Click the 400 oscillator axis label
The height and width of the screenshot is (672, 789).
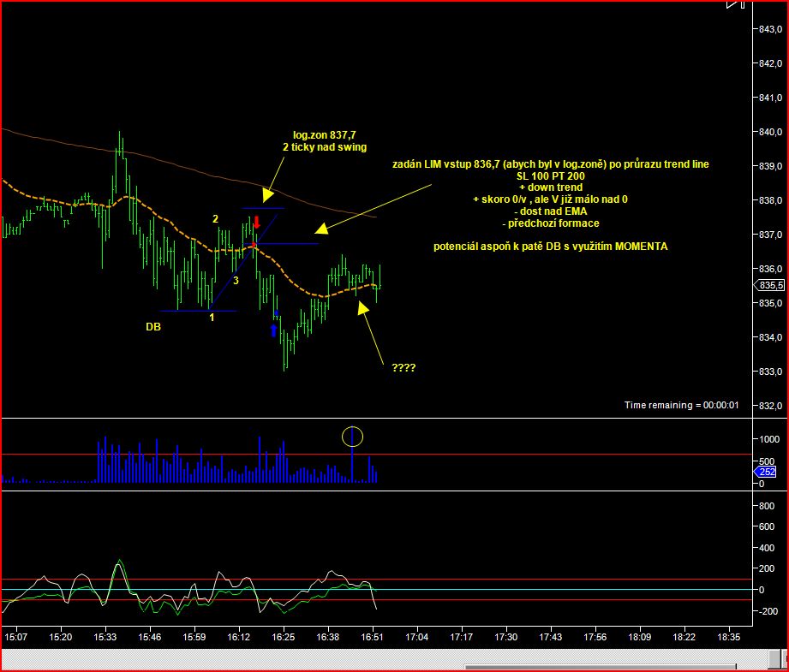[x=767, y=548]
